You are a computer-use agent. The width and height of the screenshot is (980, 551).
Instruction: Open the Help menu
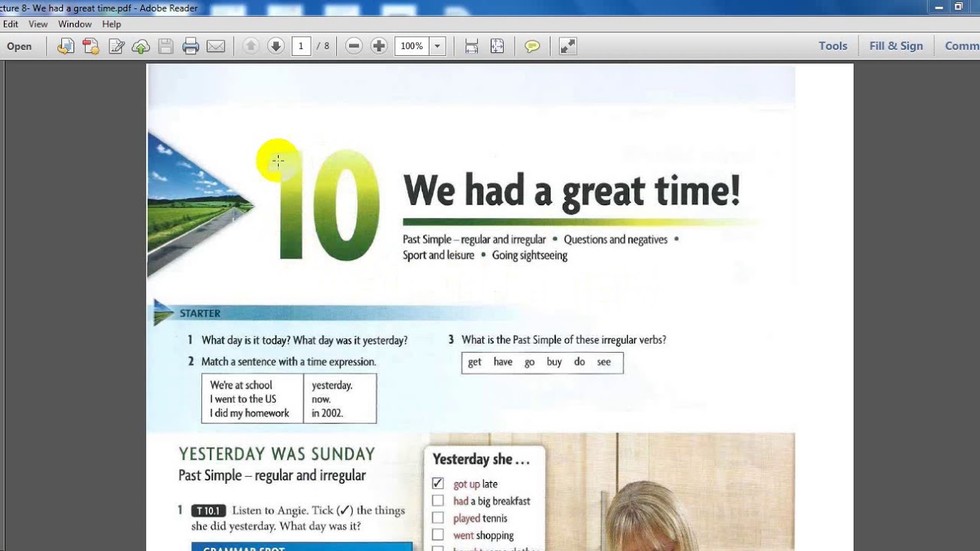pyautogui.click(x=112, y=24)
